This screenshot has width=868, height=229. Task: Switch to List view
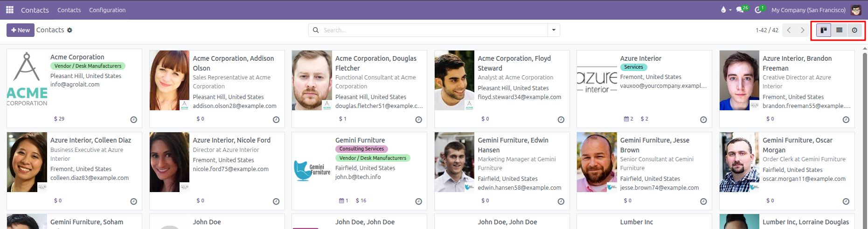tap(839, 30)
